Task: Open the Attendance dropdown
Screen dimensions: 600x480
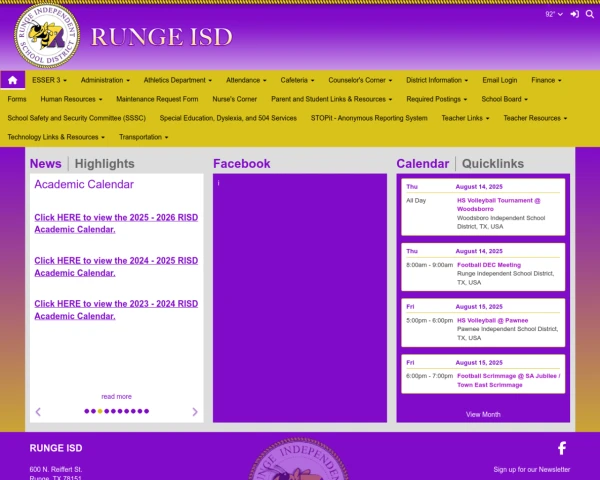Action: pos(246,80)
